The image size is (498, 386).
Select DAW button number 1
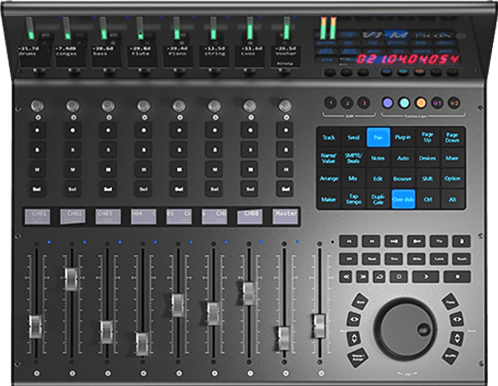[x=331, y=103]
